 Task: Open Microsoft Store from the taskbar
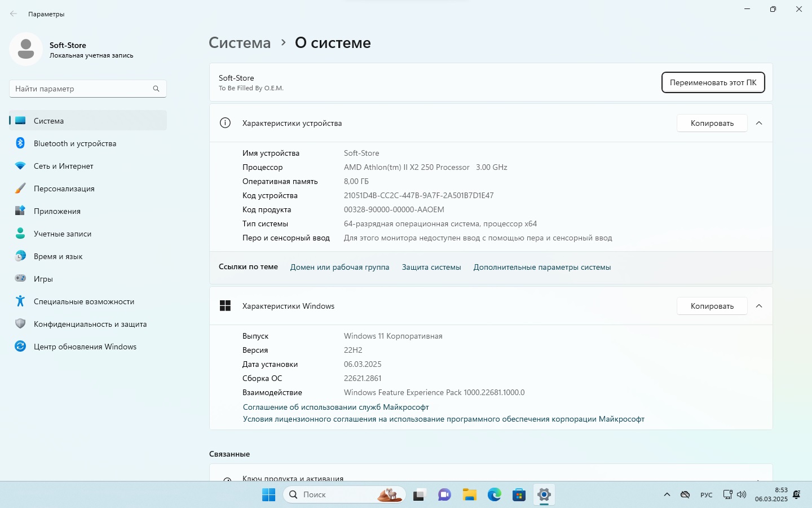(519, 495)
